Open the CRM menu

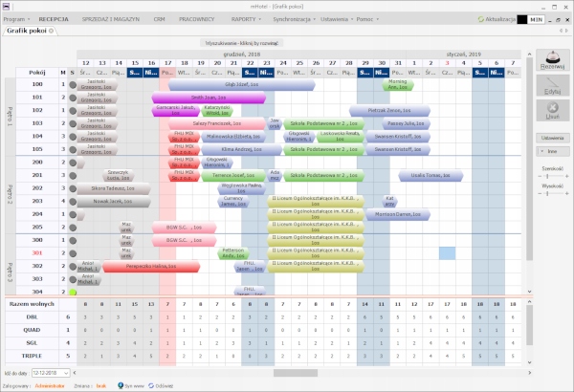[159, 19]
